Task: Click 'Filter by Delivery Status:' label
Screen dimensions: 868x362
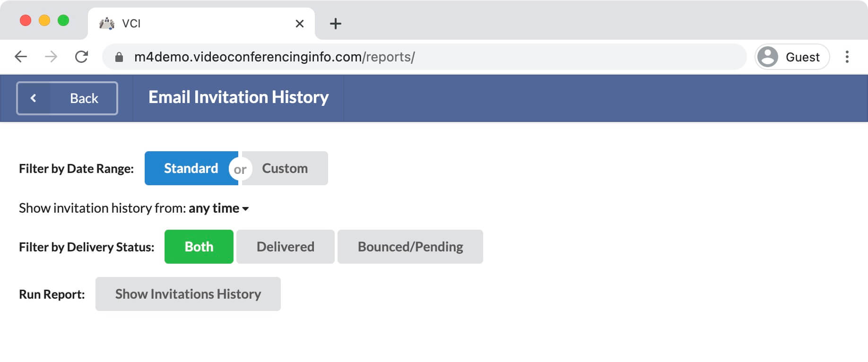Action: (x=87, y=247)
